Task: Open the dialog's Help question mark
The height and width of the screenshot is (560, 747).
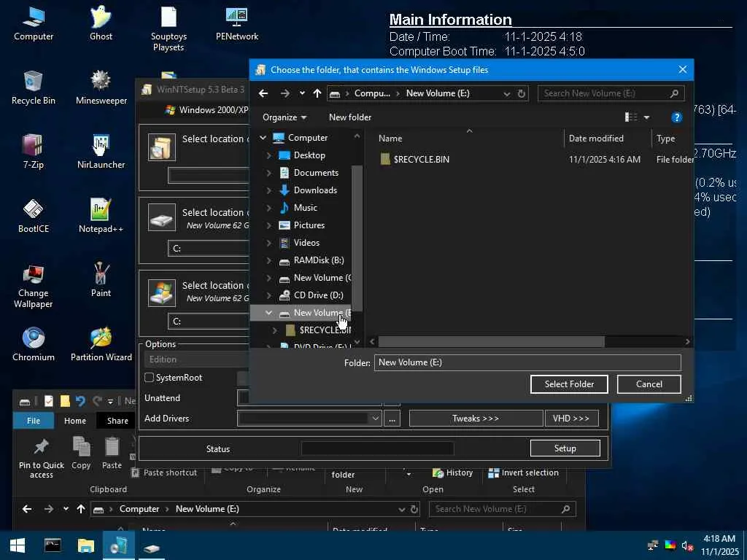Action: click(x=676, y=117)
